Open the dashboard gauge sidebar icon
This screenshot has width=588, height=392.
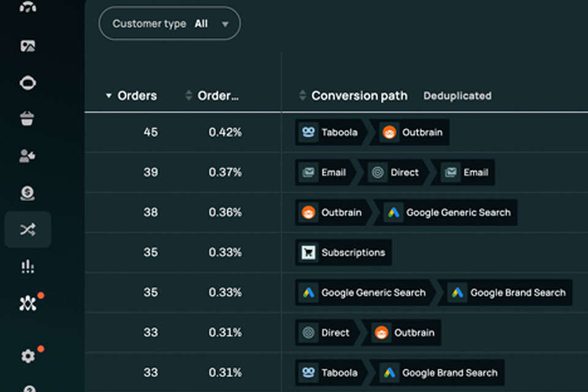tap(28, 7)
